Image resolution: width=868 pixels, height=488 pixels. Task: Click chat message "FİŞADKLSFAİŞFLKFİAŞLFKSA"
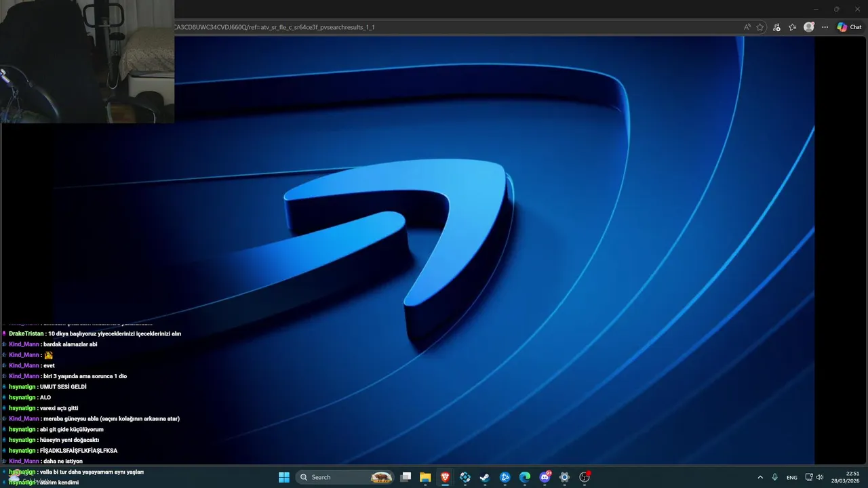tap(79, 451)
